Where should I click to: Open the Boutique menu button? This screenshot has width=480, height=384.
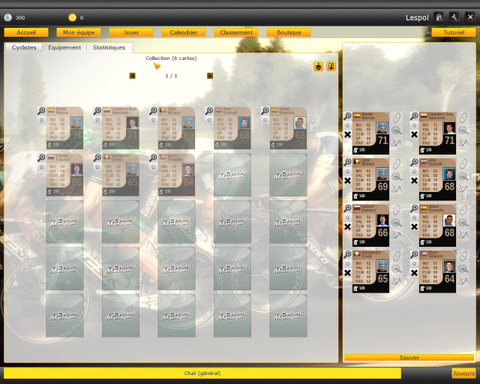(289, 32)
